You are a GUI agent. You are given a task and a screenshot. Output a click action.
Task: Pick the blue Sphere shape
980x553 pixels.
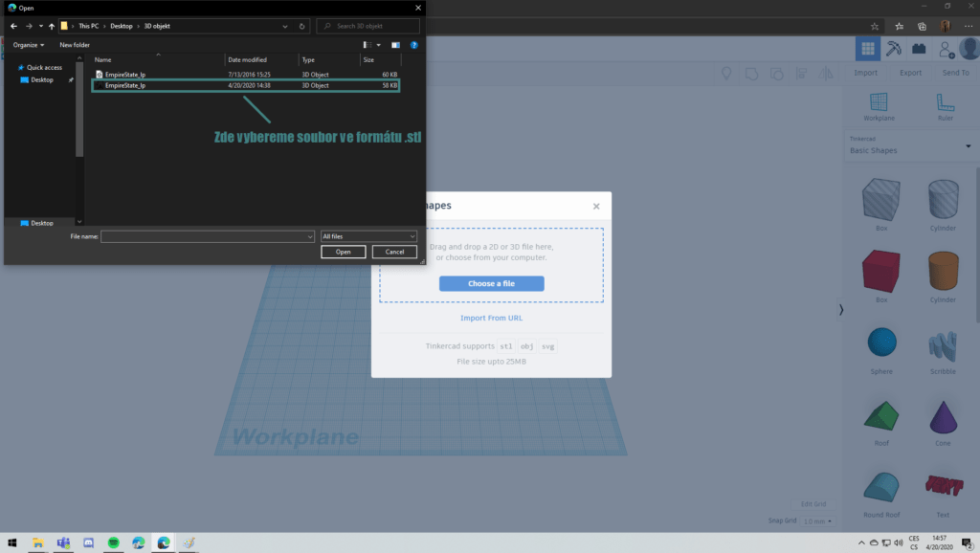click(881, 343)
